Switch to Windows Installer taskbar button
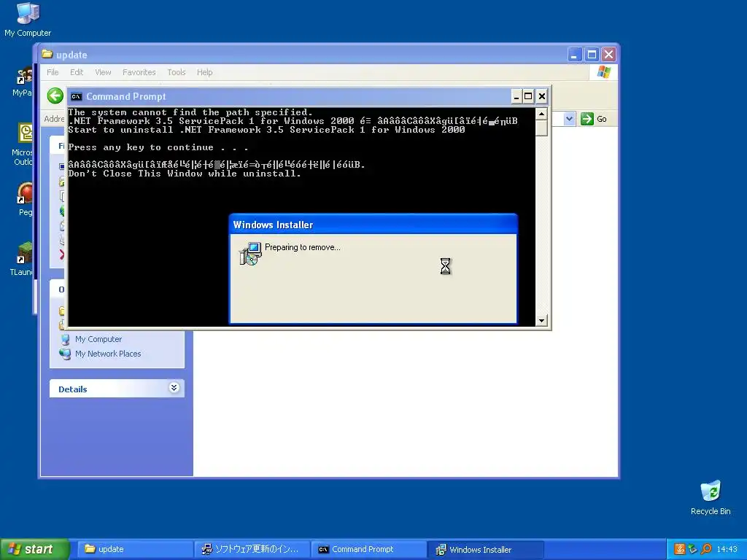The height and width of the screenshot is (560, 747). click(x=486, y=549)
